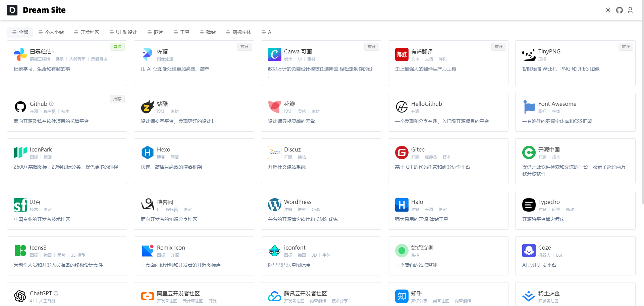644x306 pixels.
Task: Click the 站点监测 green dot icon
Action: pyautogui.click(x=402, y=251)
